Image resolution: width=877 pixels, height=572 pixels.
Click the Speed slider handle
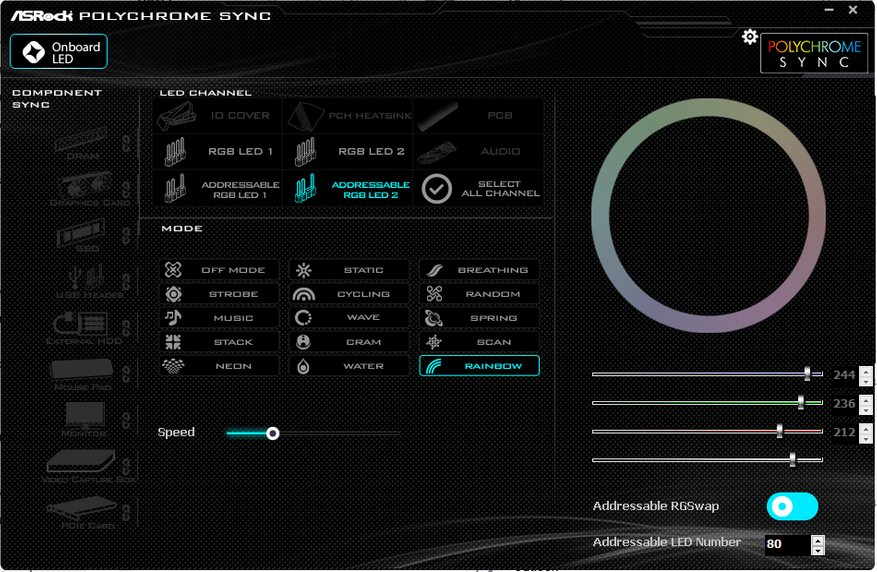click(272, 433)
